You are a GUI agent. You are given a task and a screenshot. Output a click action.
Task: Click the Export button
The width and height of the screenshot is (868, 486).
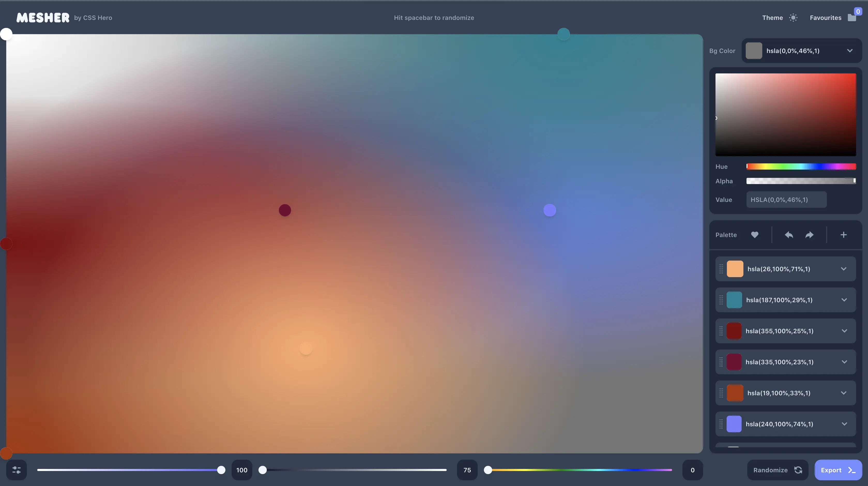click(x=838, y=470)
